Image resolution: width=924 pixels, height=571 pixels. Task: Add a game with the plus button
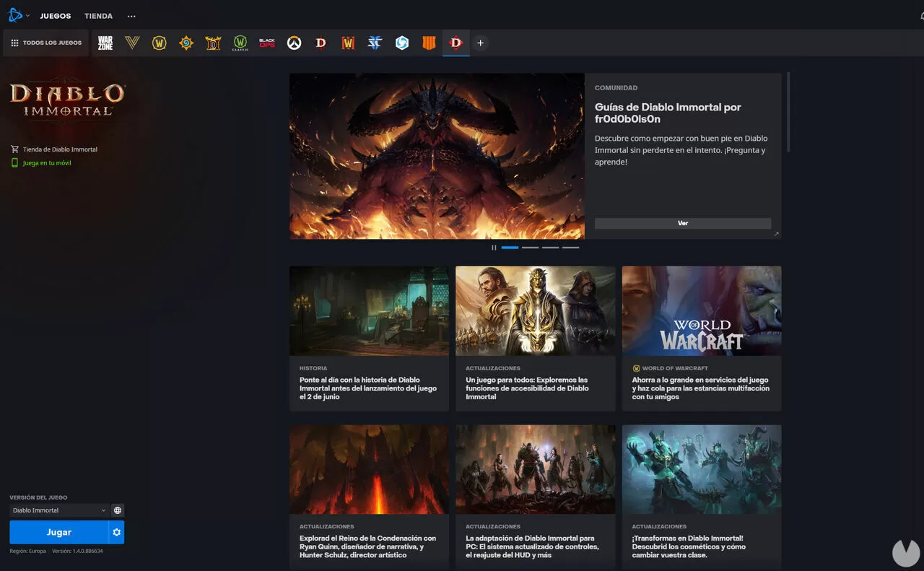point(480,43)
